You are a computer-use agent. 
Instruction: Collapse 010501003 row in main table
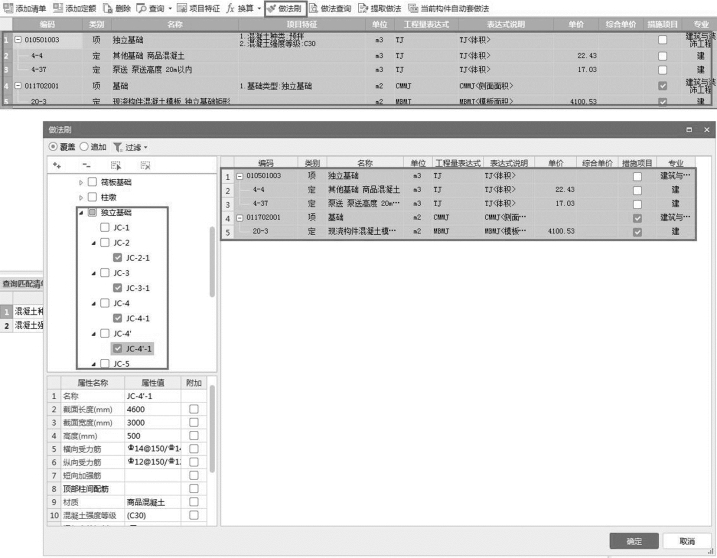(x=18, y=40)
